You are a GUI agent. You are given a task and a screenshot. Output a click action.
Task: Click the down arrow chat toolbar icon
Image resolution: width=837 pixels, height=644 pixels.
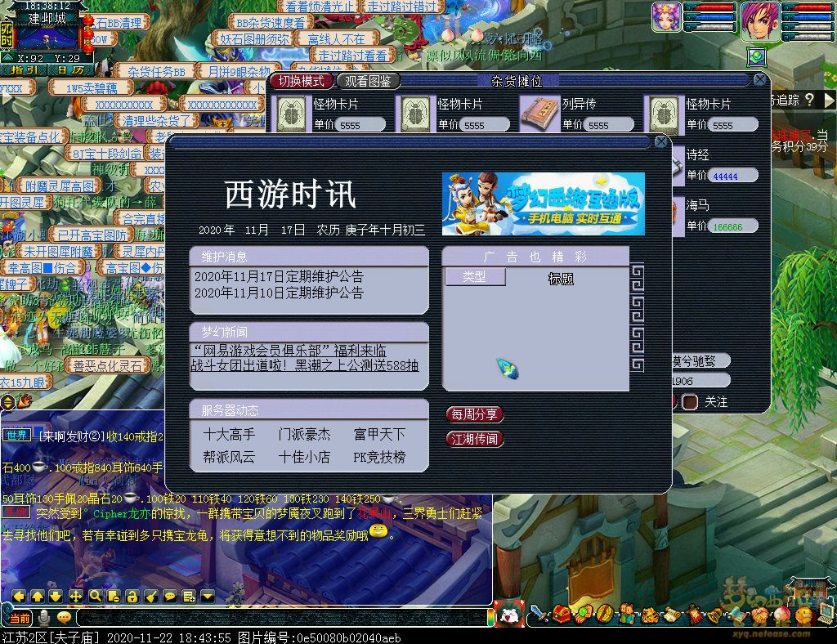[x=56, y=596]
